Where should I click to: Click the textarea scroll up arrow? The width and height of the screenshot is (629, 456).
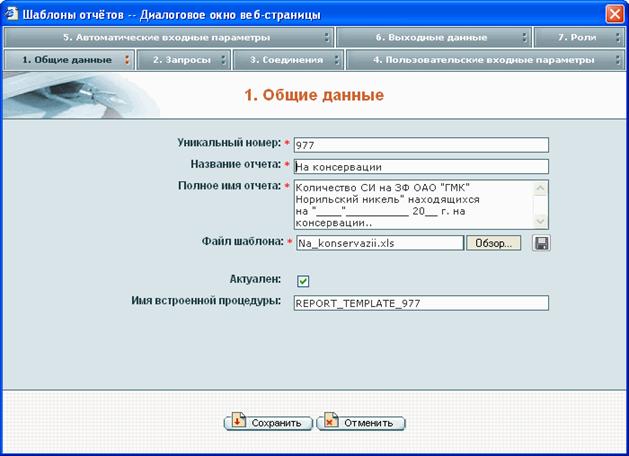[x=540, y=188]
